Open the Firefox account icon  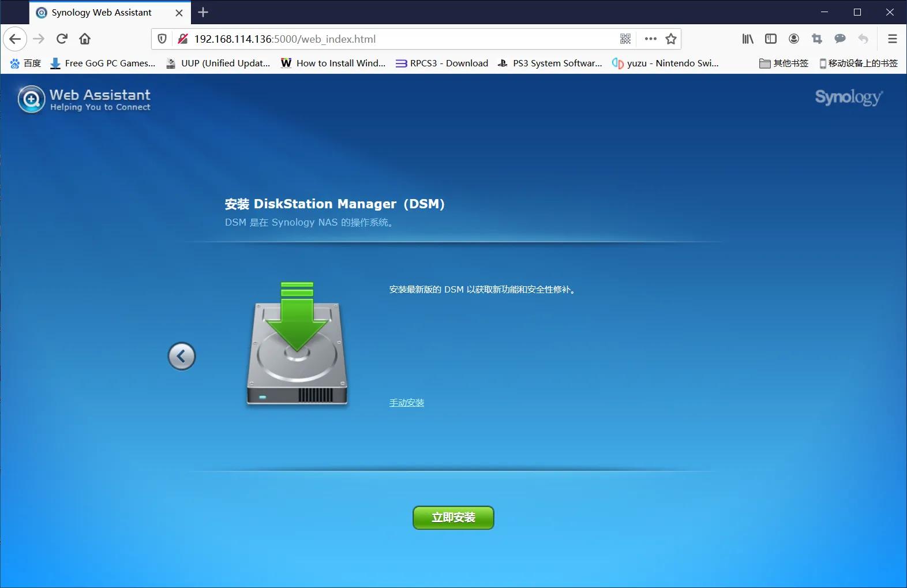794,39
